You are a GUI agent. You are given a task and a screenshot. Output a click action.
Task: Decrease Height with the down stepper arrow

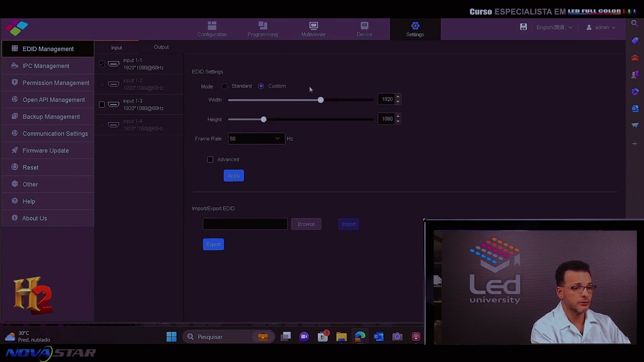coord(398,121)
